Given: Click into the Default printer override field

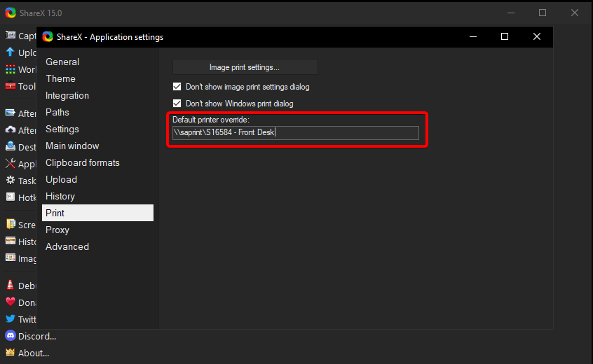Looking at the screenshot, I should pos(296,132).
